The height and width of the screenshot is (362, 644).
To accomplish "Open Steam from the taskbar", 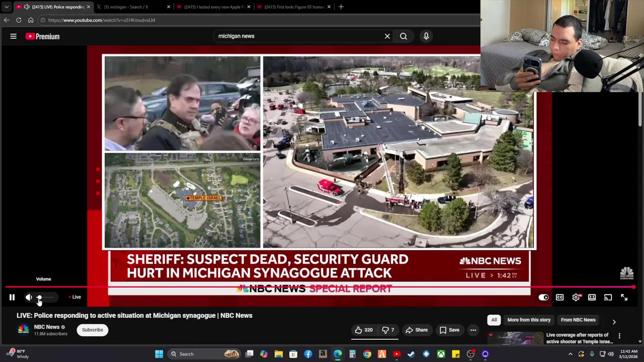I will (x=411, y=354).
